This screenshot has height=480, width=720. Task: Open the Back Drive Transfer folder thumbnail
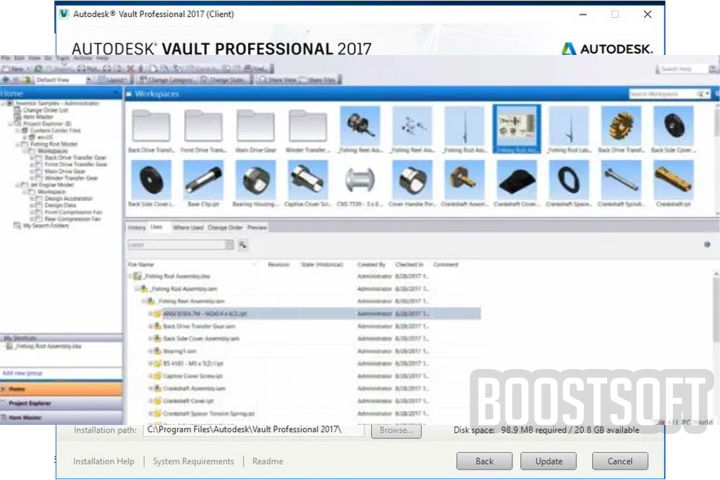coord(151,125)
